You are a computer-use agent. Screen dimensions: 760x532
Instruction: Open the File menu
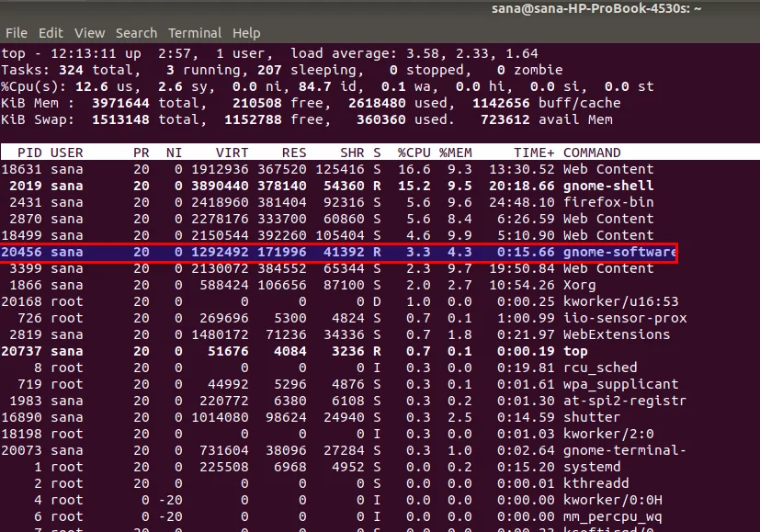(x=17, y=33)
